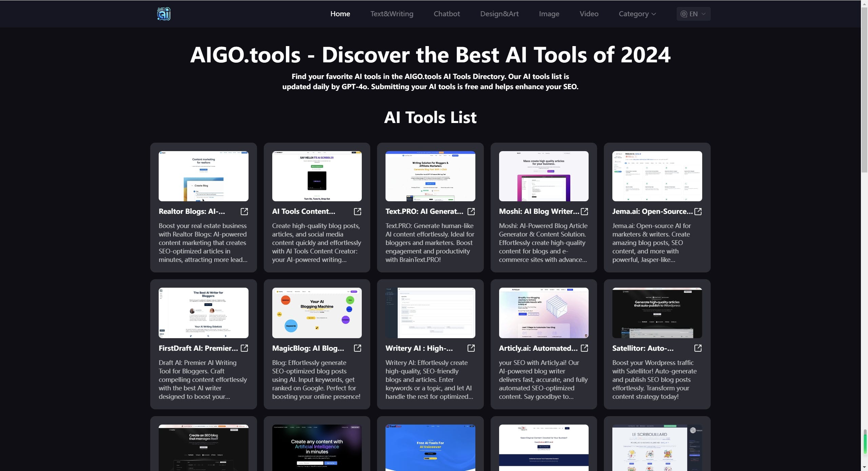Image resolution: width=868 pixels, height=471 pixels.
Task: Open external link for AI Tools Content Creator
Action: point(357,211)
